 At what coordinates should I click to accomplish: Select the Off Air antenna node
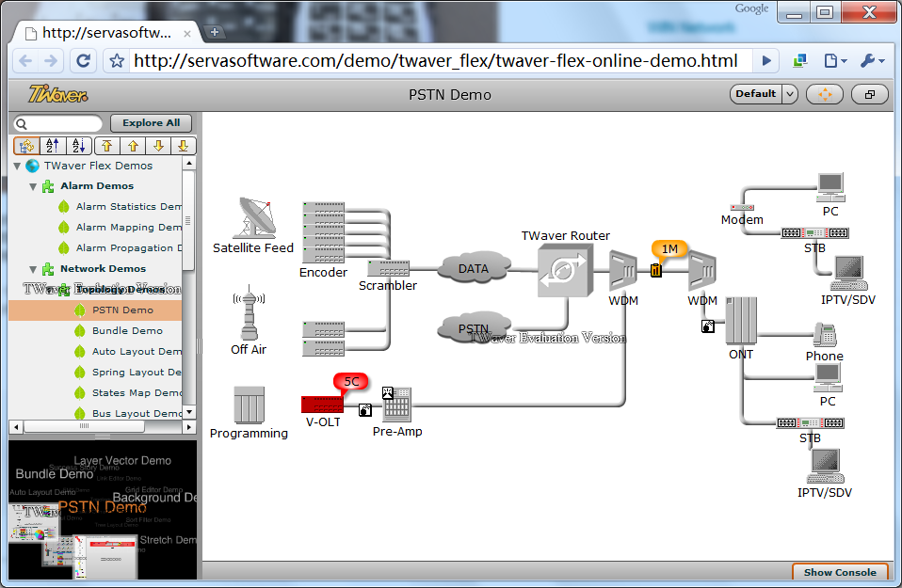tap(250, 313)
